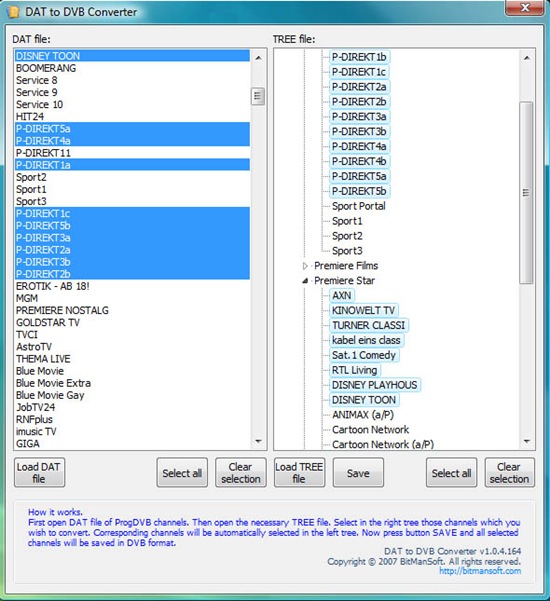The height and width of the screenshot is (601, 550).
Task: Click the TREE panel scroll-down arrow
Action: [x=527, y=441]
